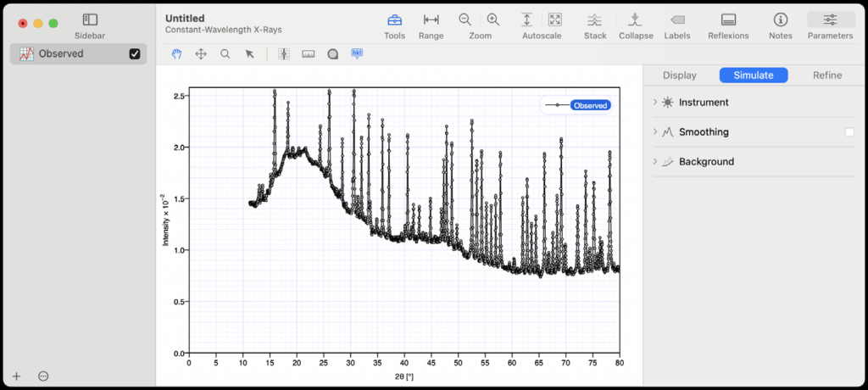The height and width of the screenshot is (390, 868).
Task: Choose the four-arrow move tool
Action: [x=201, y=53]
